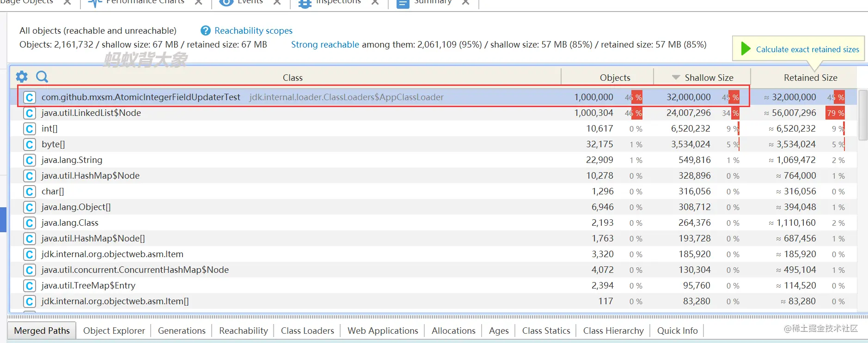Click the class icon for java.lang.Object[]
Viewport: 868px width, 343px height.
click(30, 207)
